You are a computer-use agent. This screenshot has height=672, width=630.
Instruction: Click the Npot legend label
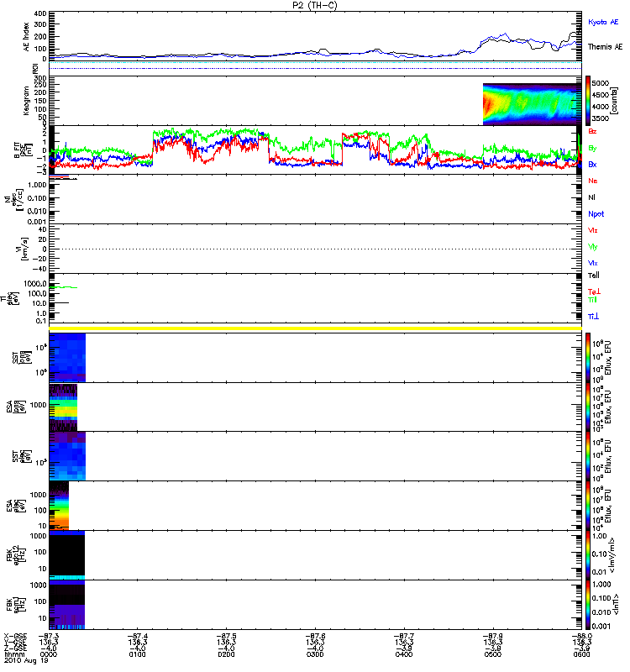pyautogui.click(x=595, y=214)
